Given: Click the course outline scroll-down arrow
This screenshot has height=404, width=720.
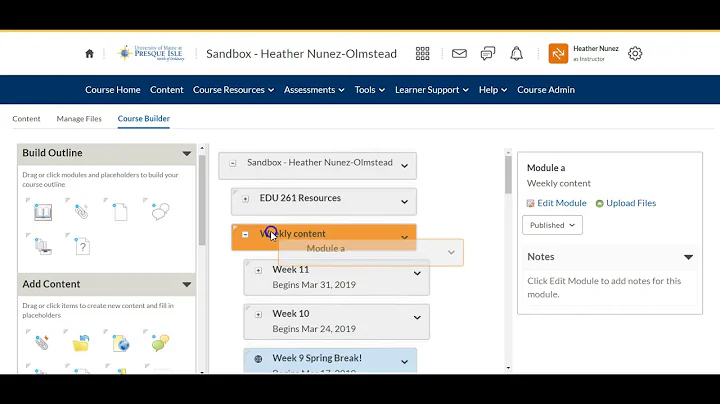Looking at the screenshot, I should pyautogui.click(x=508, y=367).
